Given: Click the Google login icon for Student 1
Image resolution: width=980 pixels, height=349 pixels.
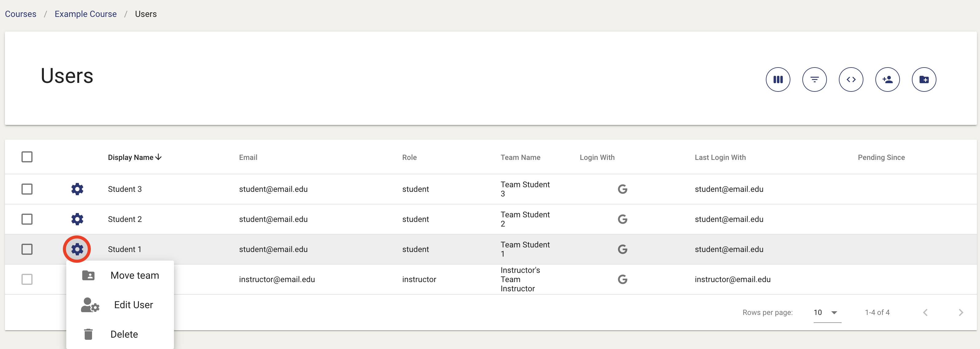Looking at the screenshot, I should (x=623, y=249).
